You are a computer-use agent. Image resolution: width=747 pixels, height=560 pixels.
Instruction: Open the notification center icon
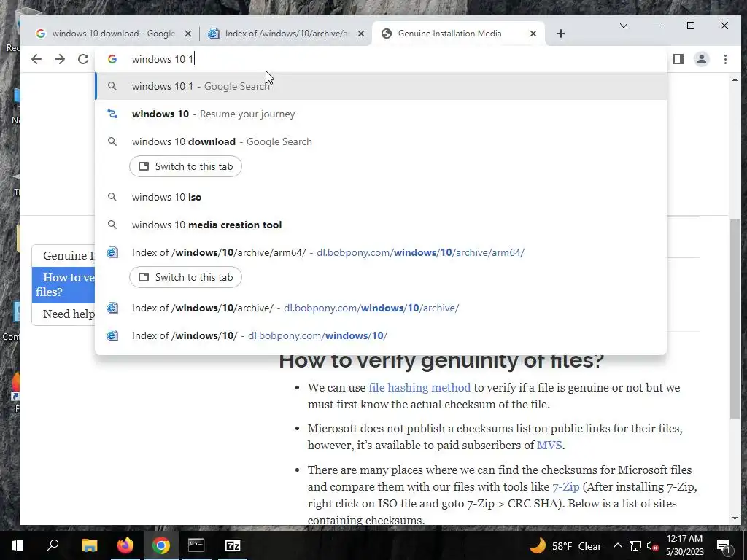point(723,545)
